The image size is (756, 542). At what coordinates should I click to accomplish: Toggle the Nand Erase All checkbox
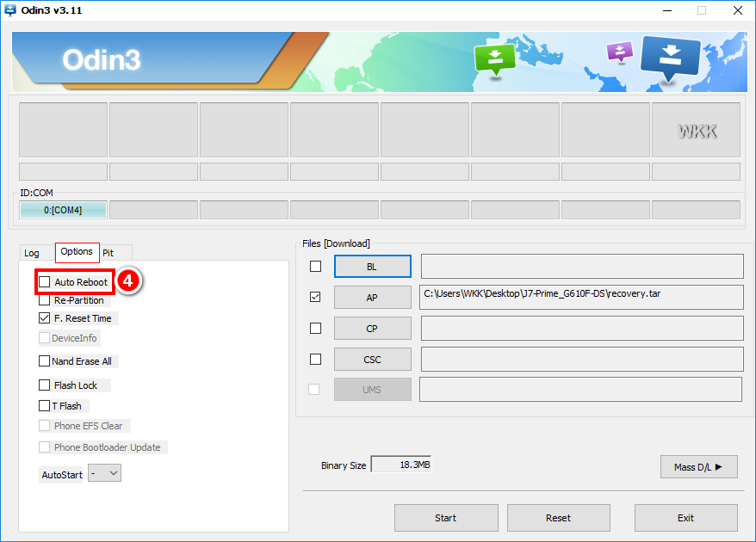(x=45, y=360)
